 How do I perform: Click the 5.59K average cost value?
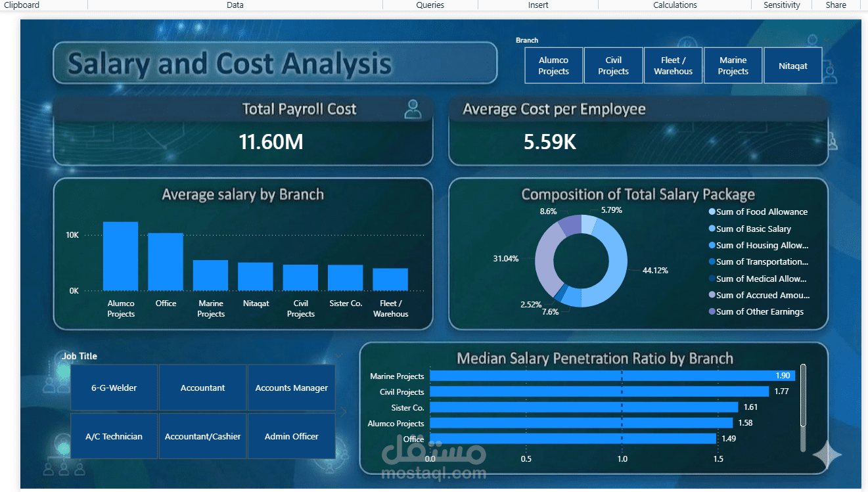(550, 141)
